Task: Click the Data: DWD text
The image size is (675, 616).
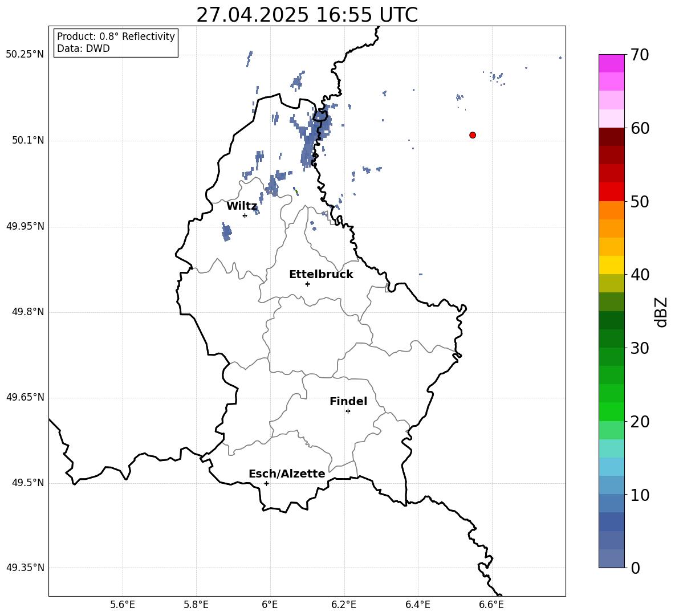Action: (83, 48)
